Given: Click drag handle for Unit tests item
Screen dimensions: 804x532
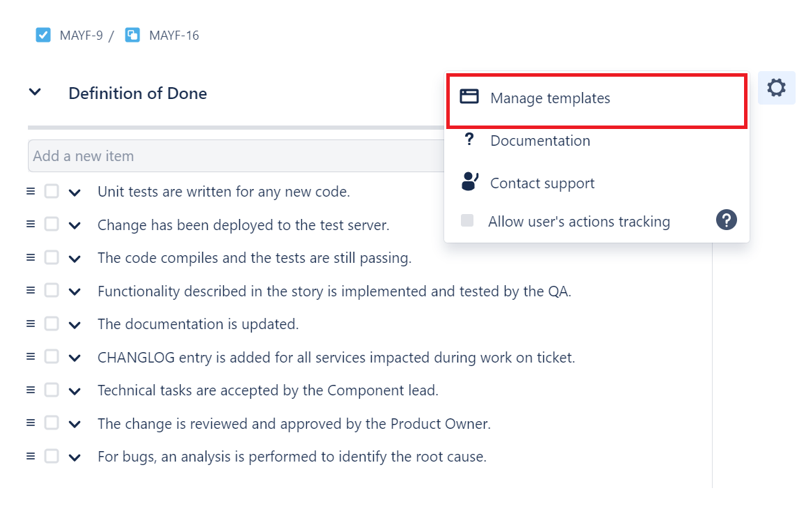Looking at the screenshot, I should click(31, 191).
